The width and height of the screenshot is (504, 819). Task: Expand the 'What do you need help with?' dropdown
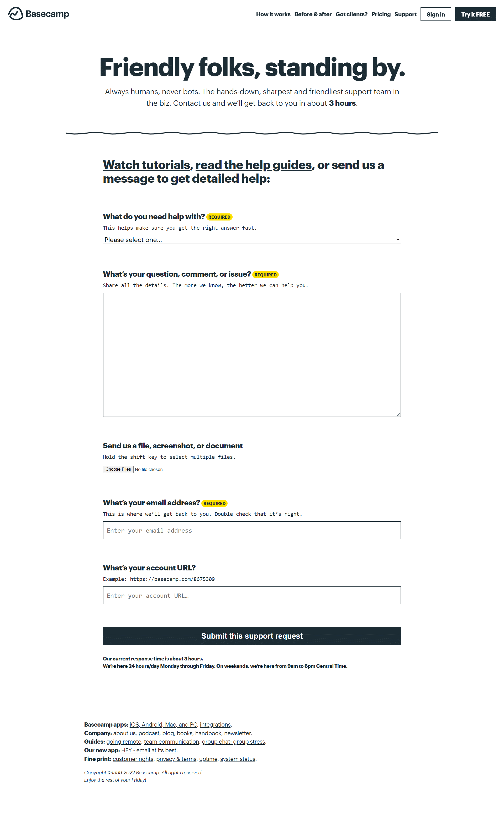251,239
